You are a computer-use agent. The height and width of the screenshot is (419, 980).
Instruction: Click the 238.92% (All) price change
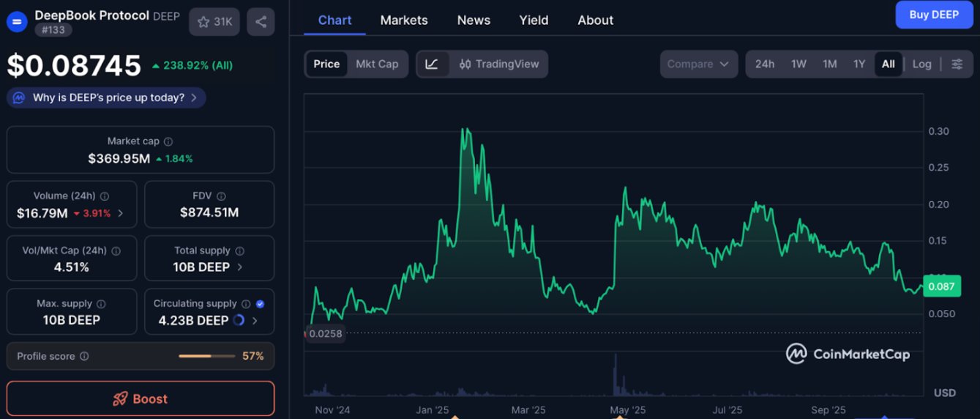coord(192,66)
